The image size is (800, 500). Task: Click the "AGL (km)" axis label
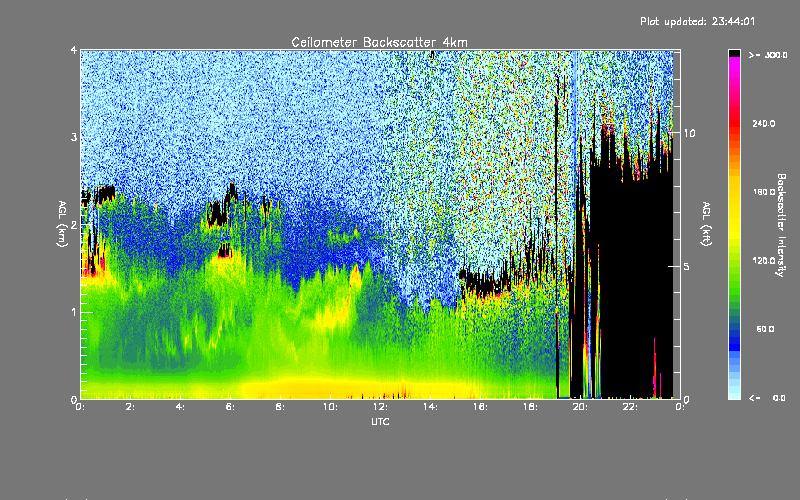pos(62,224)
